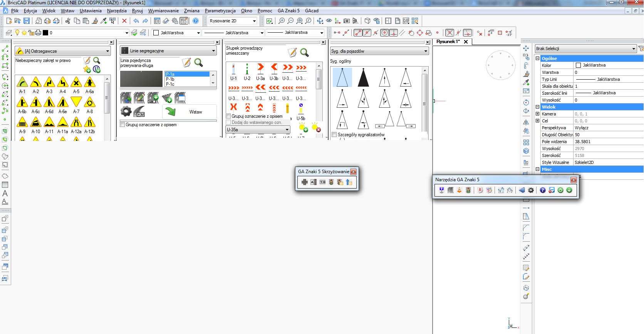This screenshot has height=334, width=644.
Task: Click the signpost icon in Narzędzia toolbar
Action: [x=441, y=190]
